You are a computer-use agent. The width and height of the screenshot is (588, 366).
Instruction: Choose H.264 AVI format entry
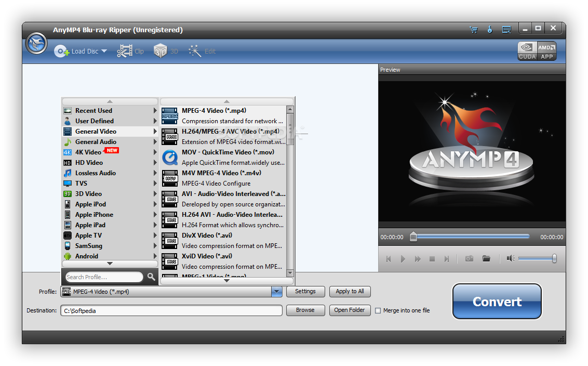223,220
